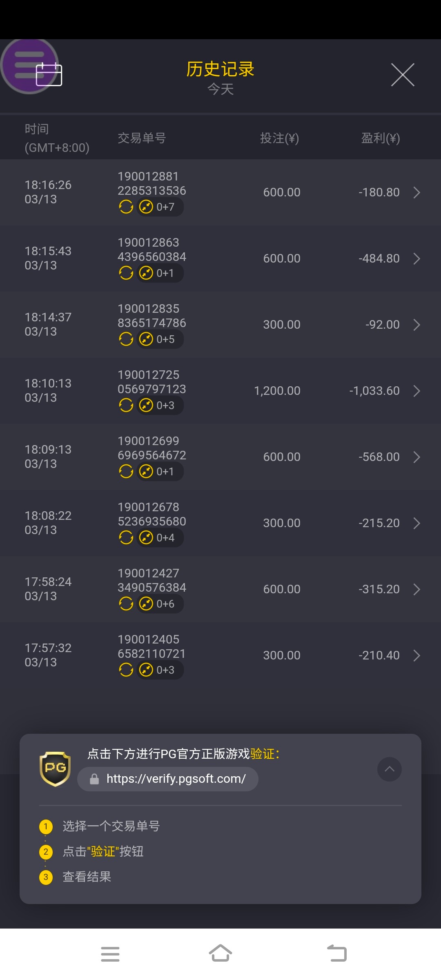441x980 pixels.
Task: Tap the 0+7 free-spin badge
Action: click(x=160, y=207)
